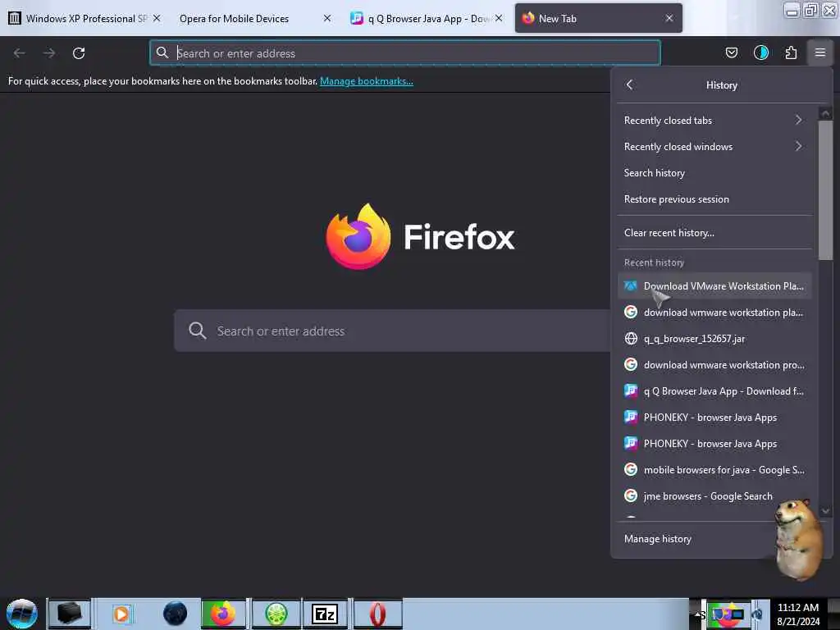
Task: Choose Restore previous session
Action: (714, 199)
